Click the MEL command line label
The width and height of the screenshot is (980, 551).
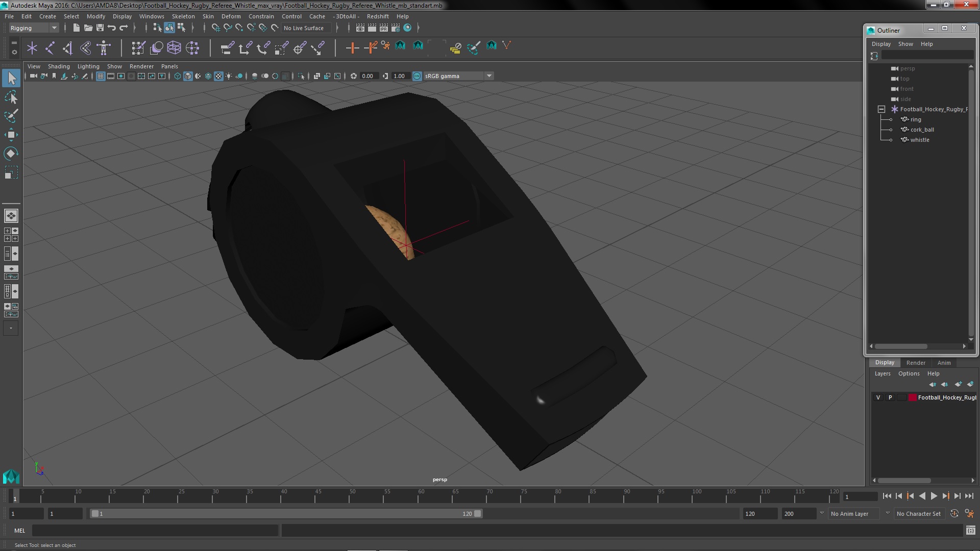pos(19,531)
